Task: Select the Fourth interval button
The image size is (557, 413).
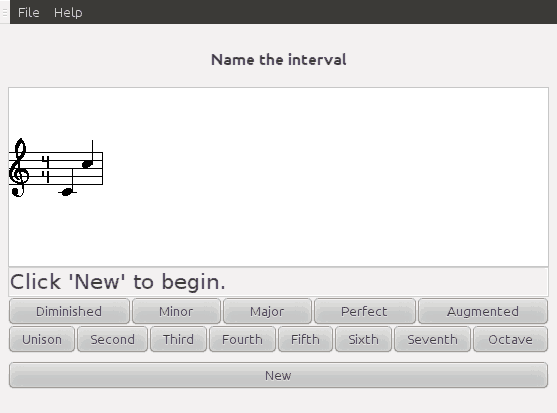Action: click(x=242, y=339)
